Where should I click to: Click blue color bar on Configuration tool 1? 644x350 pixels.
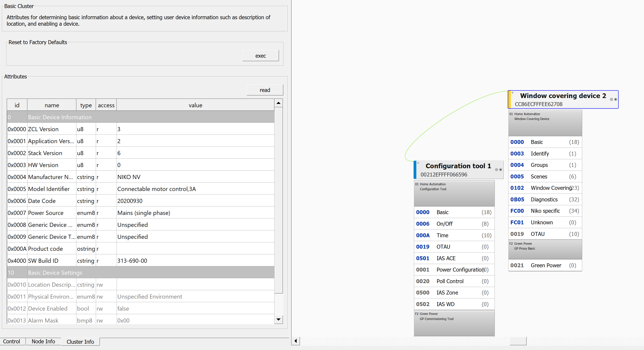[415, 170]
